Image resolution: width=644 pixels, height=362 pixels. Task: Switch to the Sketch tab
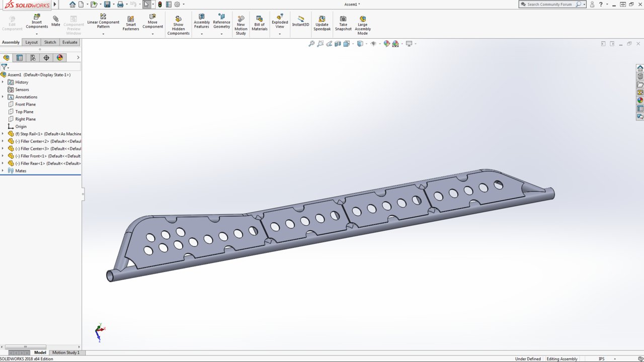50,42
